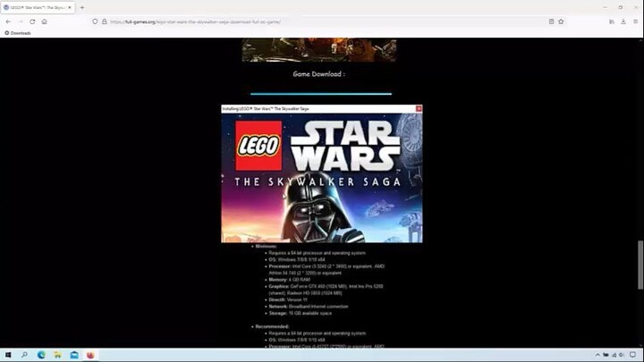Show hidden system tray icons
This screenshot has height=362, width=644.
click(597, 355)
